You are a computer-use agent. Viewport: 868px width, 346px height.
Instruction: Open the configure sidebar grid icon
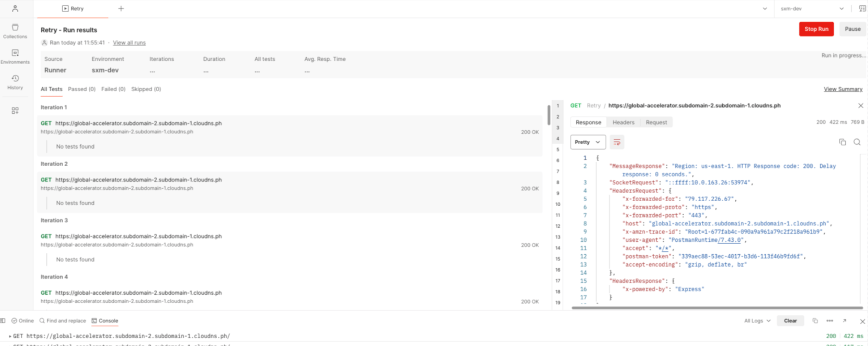click(15, 111)
